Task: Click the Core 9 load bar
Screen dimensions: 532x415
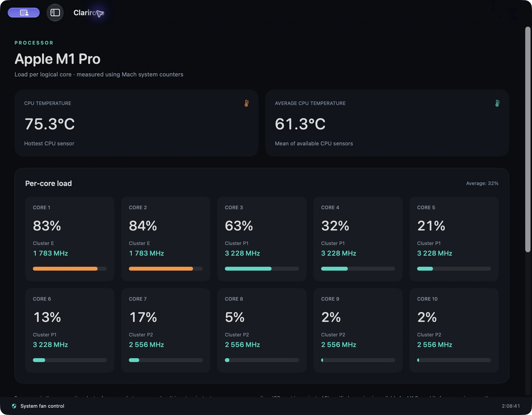Action: click(358, 360)
